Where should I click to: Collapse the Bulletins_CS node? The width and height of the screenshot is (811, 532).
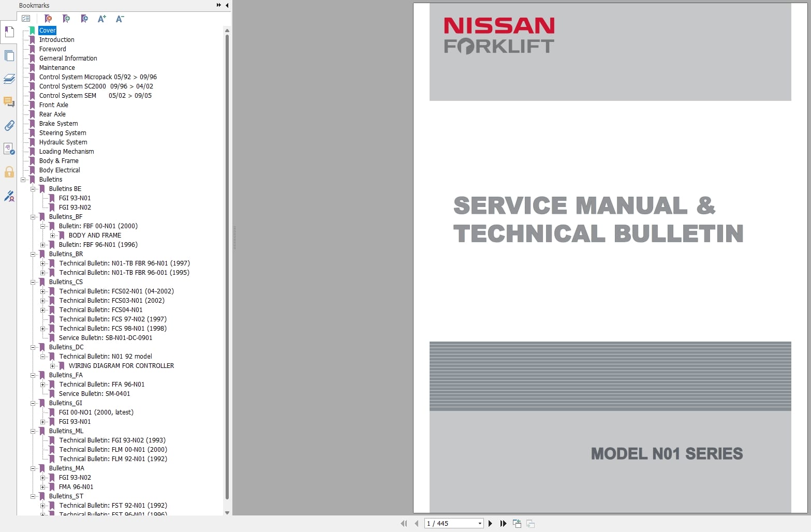(33, 282)
